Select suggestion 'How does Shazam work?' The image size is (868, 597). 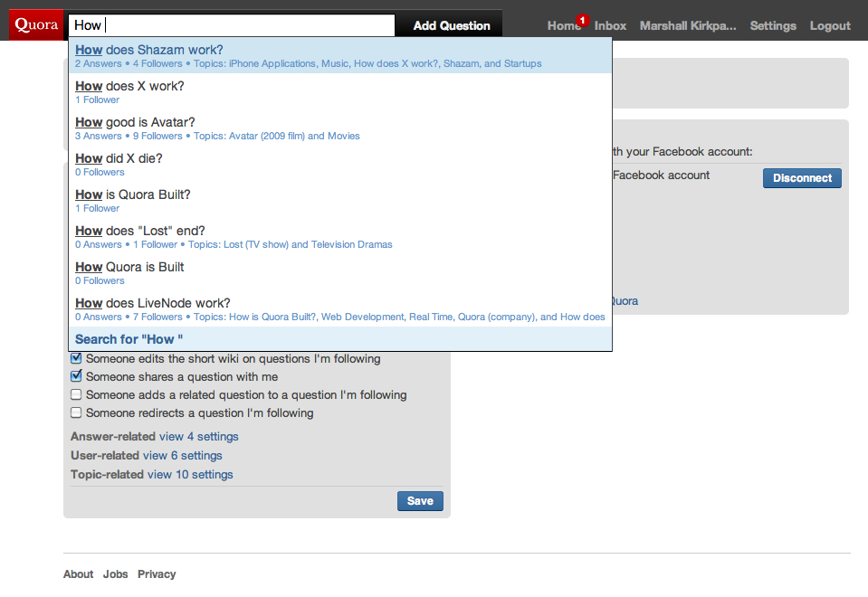point(340,55)
